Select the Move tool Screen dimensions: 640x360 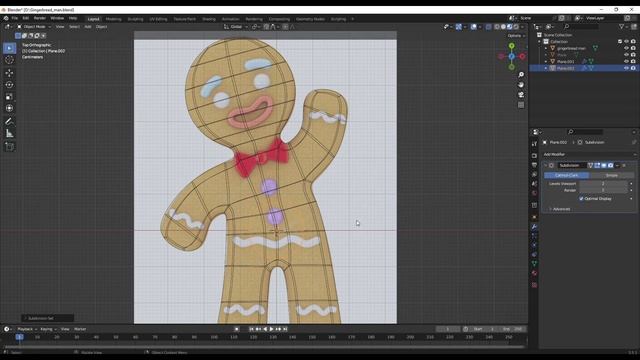[x=9, y=73]
